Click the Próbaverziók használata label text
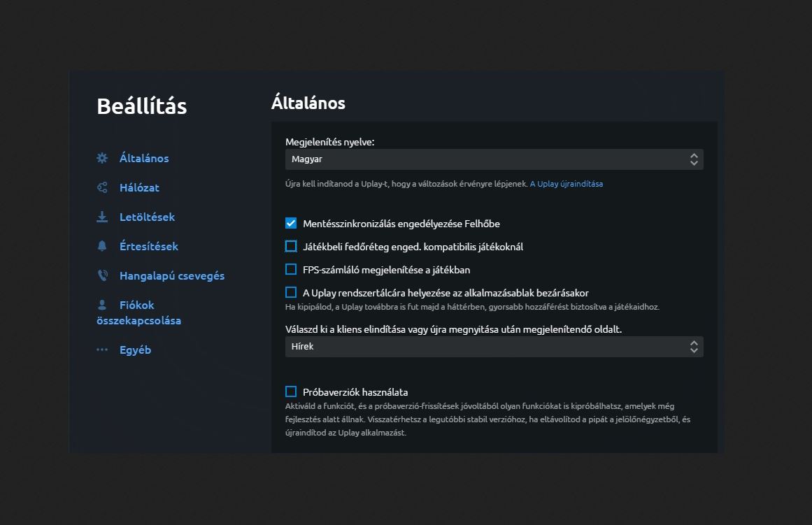 pyautogui.click(x=355, y=392)
